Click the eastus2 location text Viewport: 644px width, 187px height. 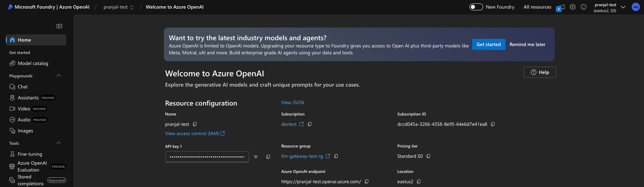point(405,181)
